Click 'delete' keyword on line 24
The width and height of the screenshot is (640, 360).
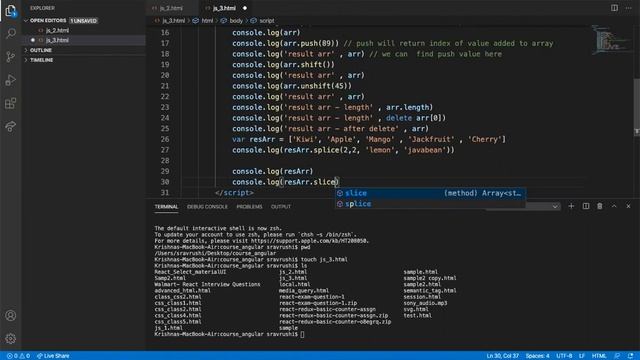[399, 118]
